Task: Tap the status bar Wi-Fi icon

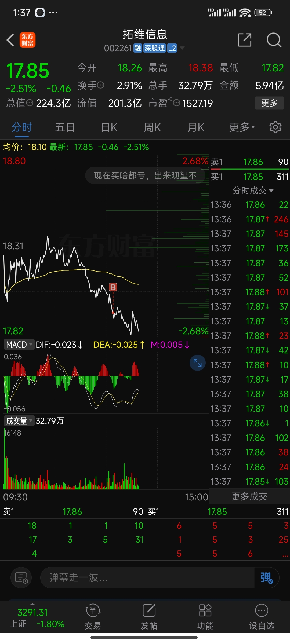Action: (245, 13)
